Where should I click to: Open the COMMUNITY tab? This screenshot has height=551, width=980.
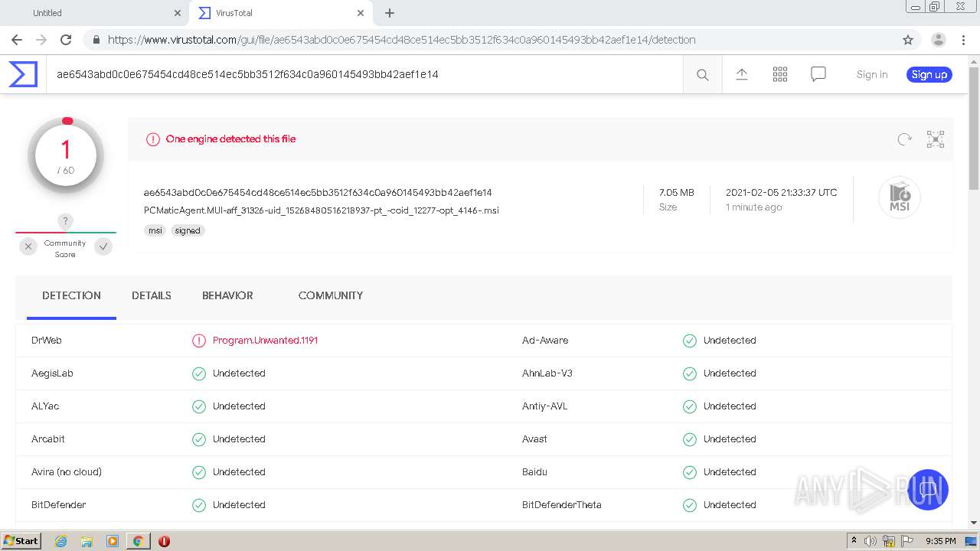(331, 295)
